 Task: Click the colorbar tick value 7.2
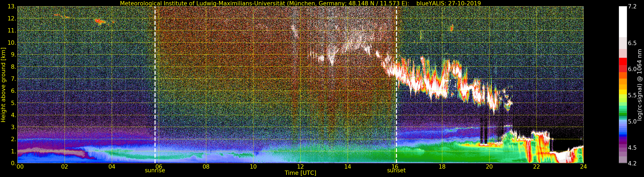[x=632, y=6]
